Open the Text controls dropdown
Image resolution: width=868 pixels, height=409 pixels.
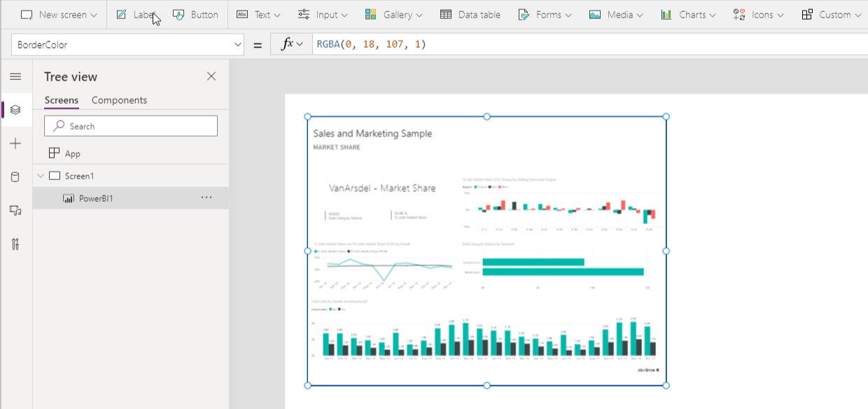point(258,15)
